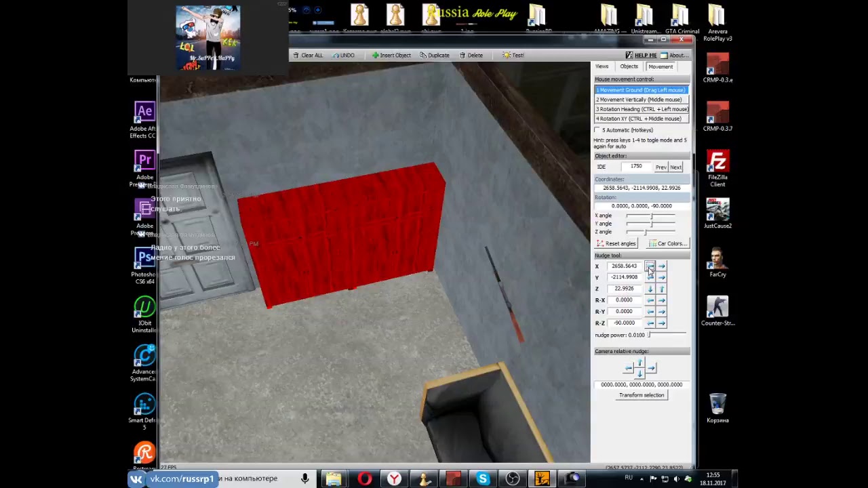This screenshot has width=868, height=488.
Task: Click the Clear ALL toolbar button
Action: click(308, 55)
